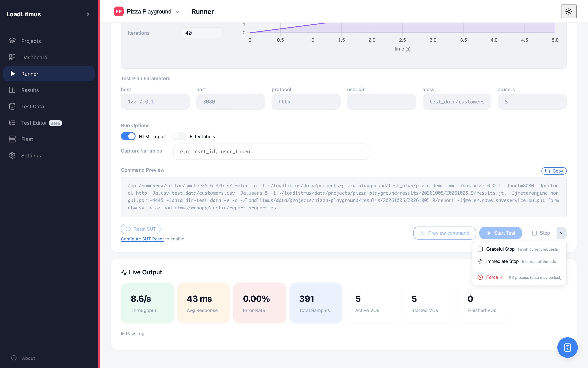The image size is (588, 368).
Task: Toggle the stop options dropdown arrow
Action: click(x=561, y=233)
